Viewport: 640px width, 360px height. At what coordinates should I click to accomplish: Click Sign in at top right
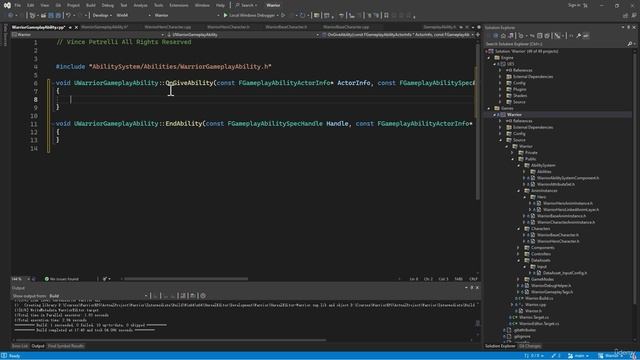point(574,5)
